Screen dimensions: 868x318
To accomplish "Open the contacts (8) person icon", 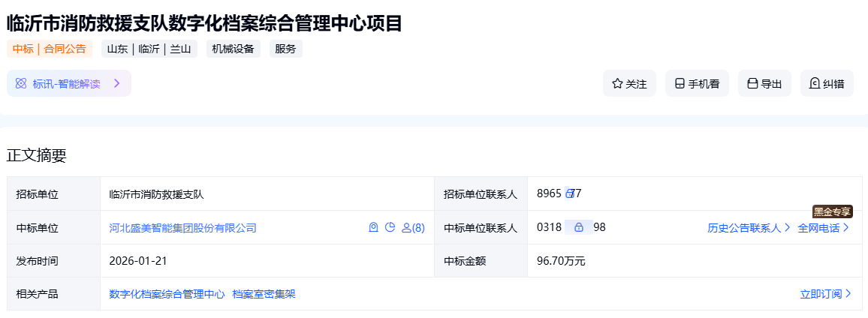I will (x=413, y=227).
